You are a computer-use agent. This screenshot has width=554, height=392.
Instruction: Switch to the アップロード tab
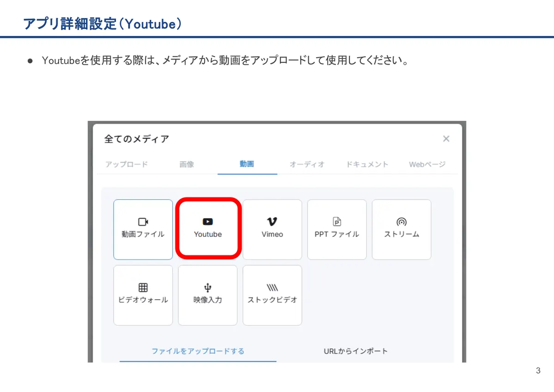[x=126, y=164]
